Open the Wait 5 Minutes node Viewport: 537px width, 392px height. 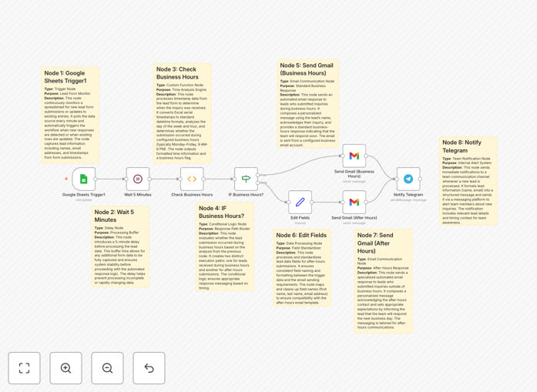tap(138, 179)
